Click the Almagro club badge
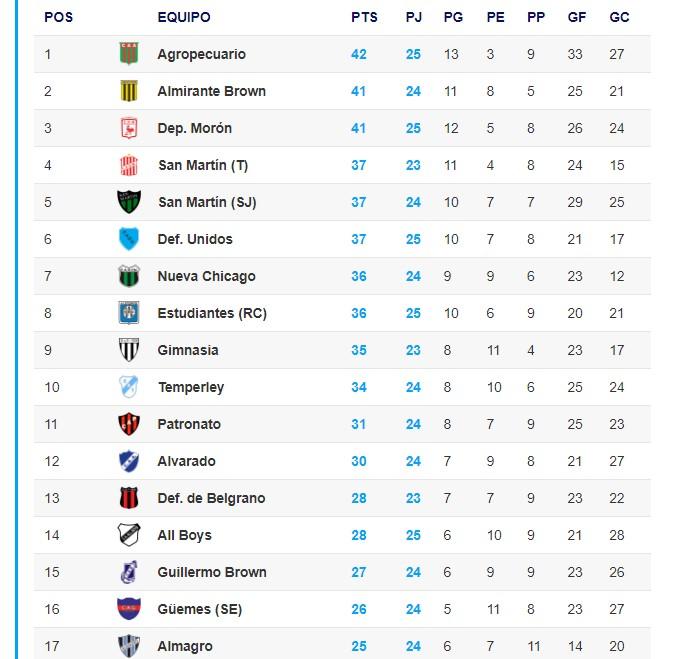The image size is (684, 659). pos(128,646)
